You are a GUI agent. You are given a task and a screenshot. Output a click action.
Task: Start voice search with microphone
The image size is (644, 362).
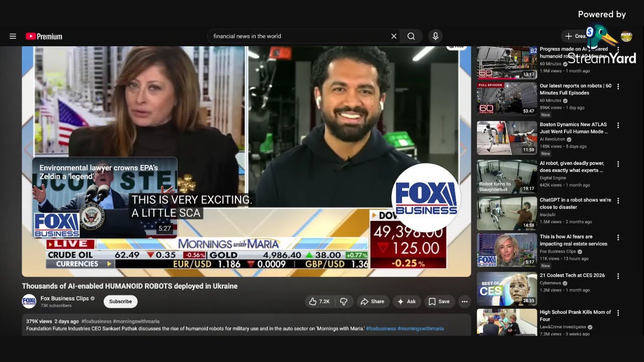coord(436,36)
